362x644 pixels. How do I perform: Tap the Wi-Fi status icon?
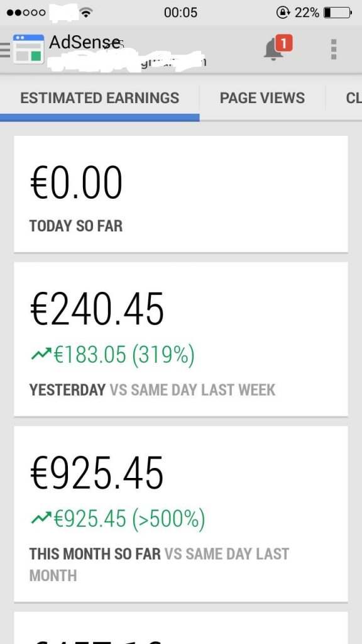tap(85, 13)
